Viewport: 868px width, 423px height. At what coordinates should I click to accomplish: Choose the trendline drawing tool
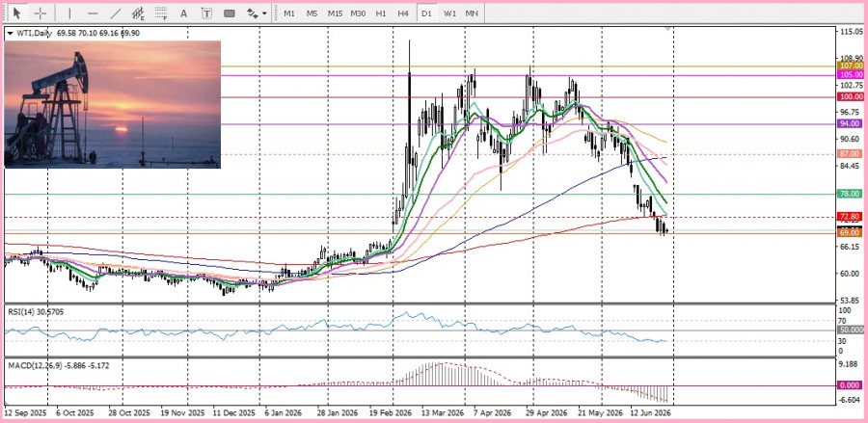coord(115,13)
